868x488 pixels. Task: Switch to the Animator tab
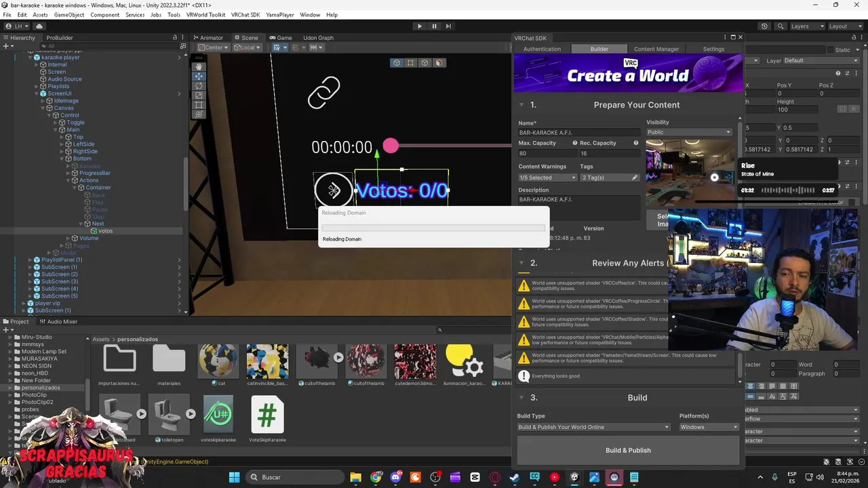[x=208, y=37]
